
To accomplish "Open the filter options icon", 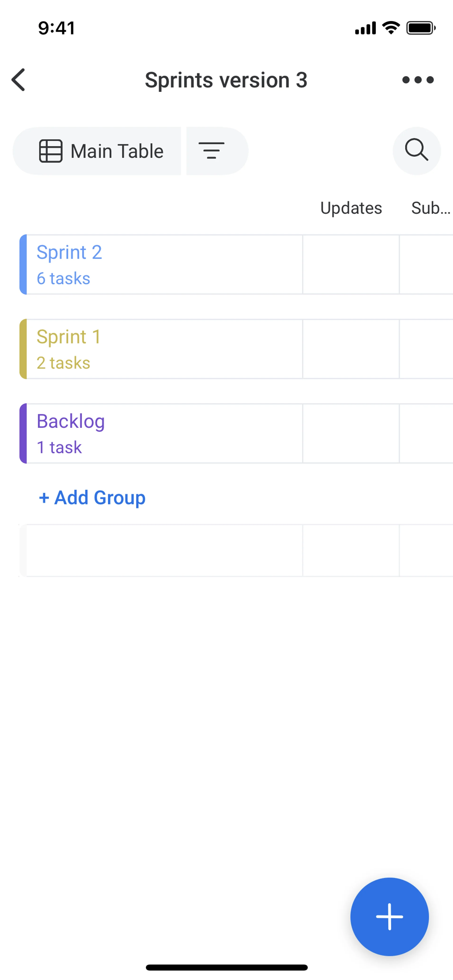I will 212,151.
